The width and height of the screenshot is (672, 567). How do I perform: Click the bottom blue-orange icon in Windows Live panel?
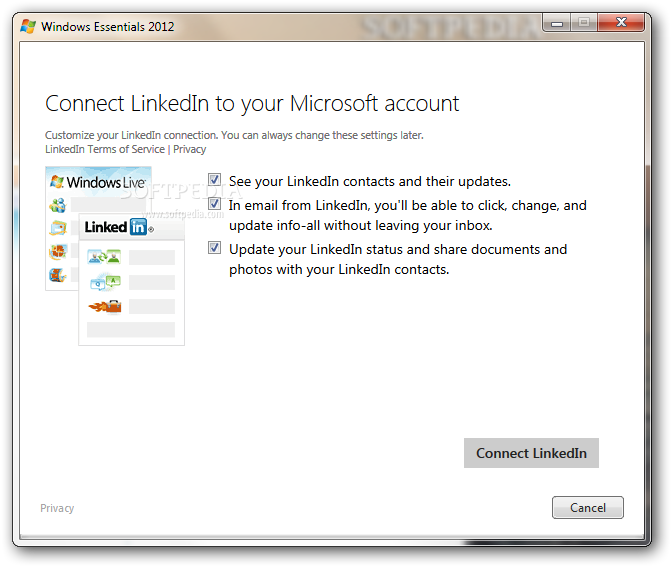click(57, 275)
